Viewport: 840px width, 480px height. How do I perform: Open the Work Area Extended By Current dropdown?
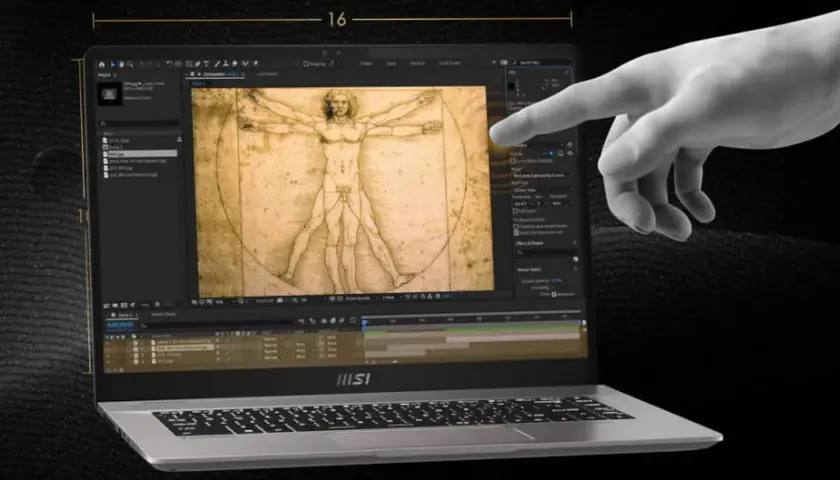coord(542,175)
